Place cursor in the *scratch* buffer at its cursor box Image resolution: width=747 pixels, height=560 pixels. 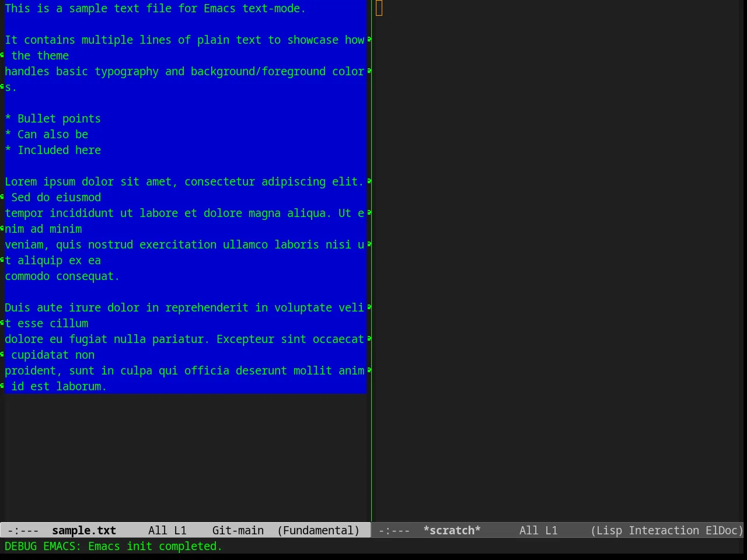(x=379, y=8)
